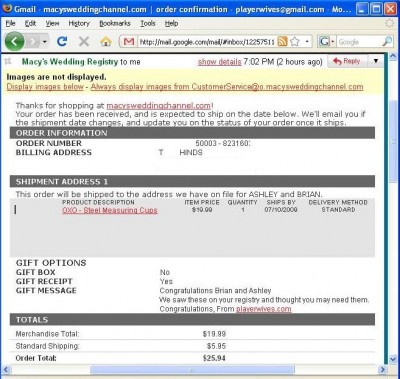Viewport: 400px width, 379px height.
Task: Click the playerwives.com link in gift message
Action: click(264, 309)
